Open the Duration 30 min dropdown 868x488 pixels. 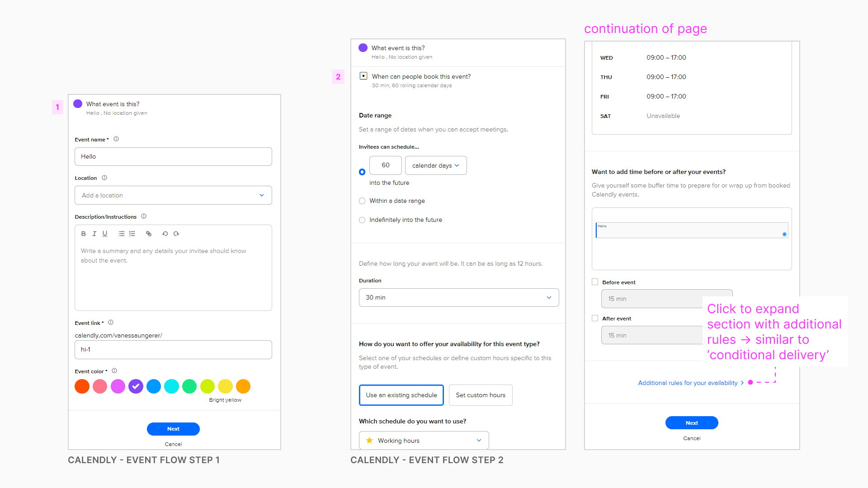(459, 297)
